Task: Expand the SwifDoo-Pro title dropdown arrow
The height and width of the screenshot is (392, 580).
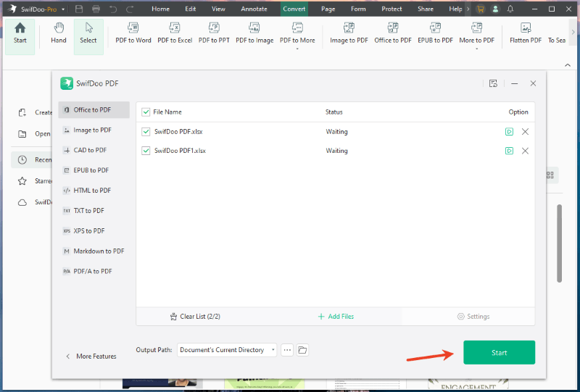Action: pos(63,9)
